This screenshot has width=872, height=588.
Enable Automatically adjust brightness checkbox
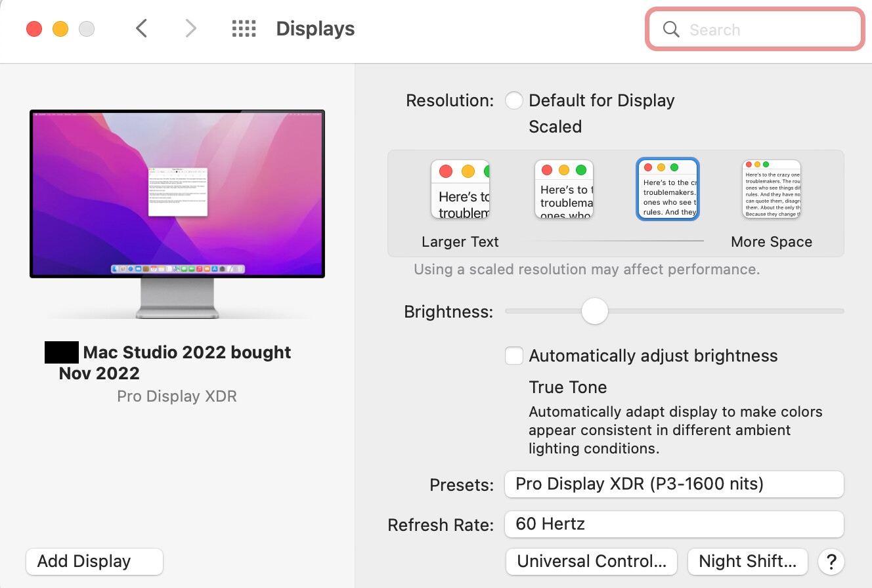pyautogui.click(x=513, y=356)
